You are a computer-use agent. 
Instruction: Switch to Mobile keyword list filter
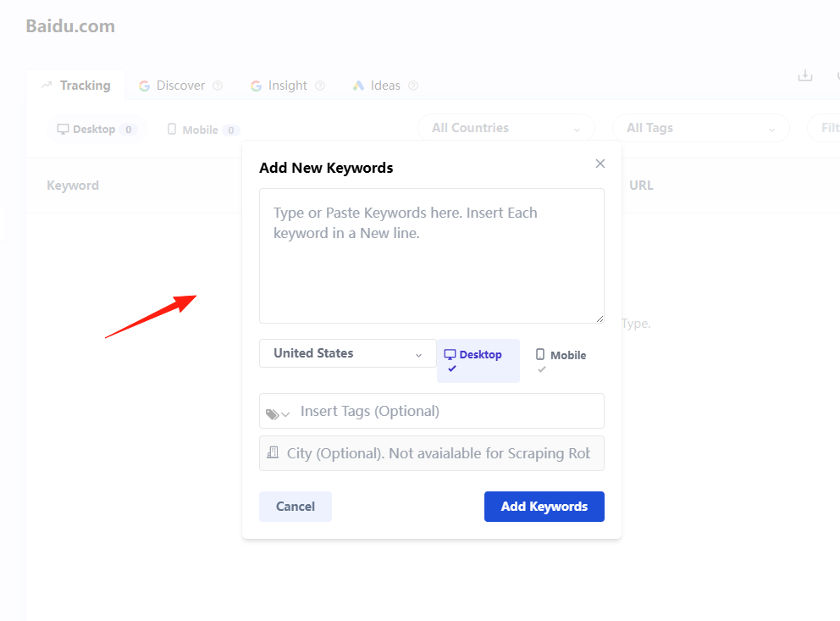pyautogui.click(x=203, y=130)
